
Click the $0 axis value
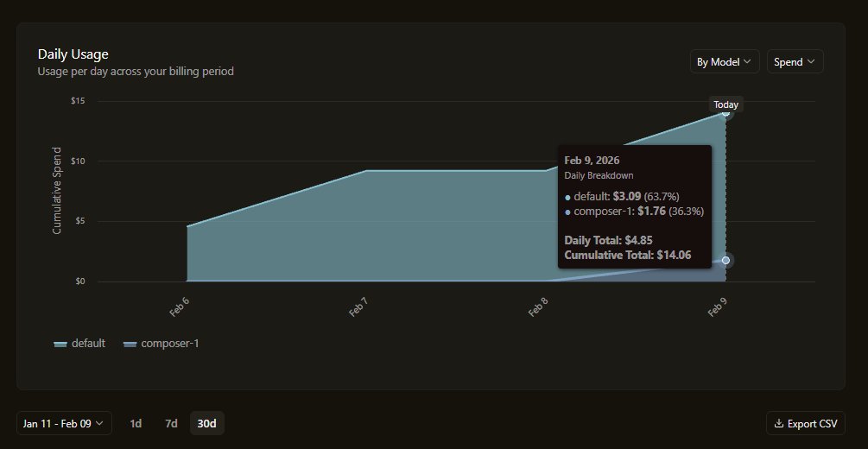click(x=79, y=281)
